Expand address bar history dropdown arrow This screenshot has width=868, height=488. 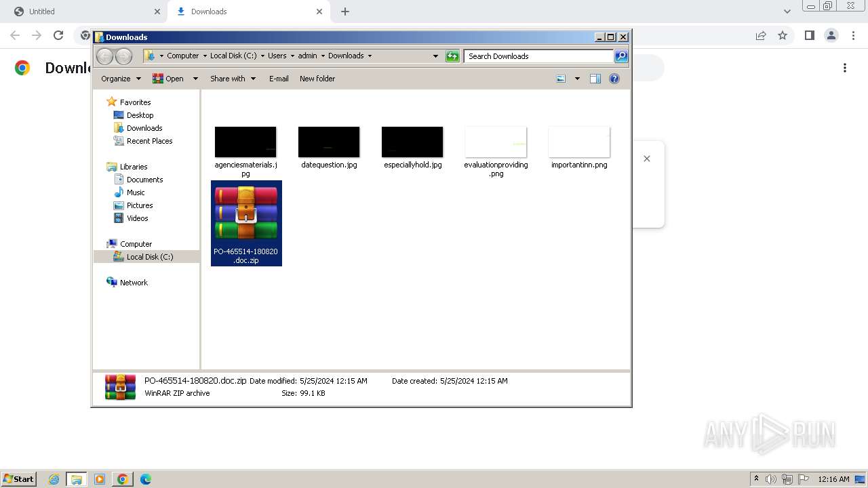pos(435,56)
